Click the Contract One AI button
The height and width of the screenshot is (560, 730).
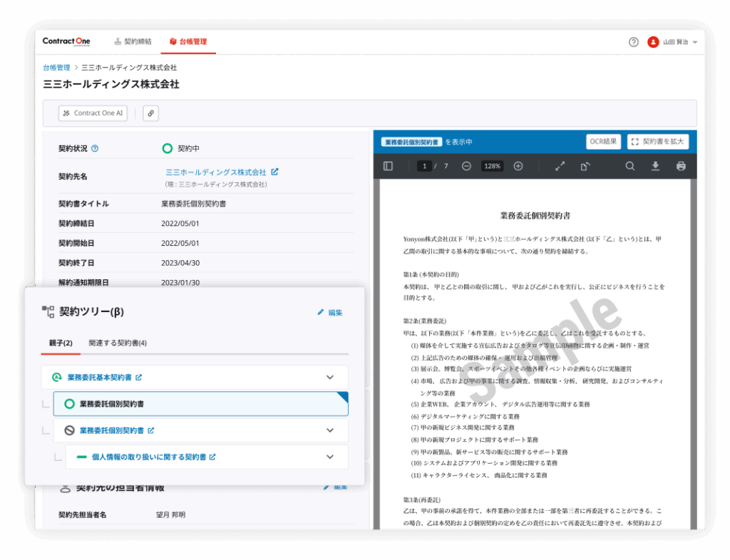(93, 113)
